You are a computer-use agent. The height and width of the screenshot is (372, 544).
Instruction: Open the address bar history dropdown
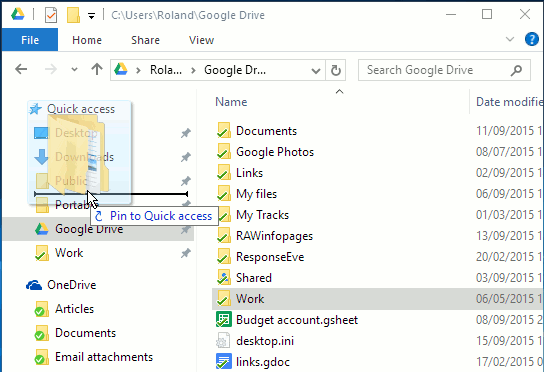pos(316,70)
